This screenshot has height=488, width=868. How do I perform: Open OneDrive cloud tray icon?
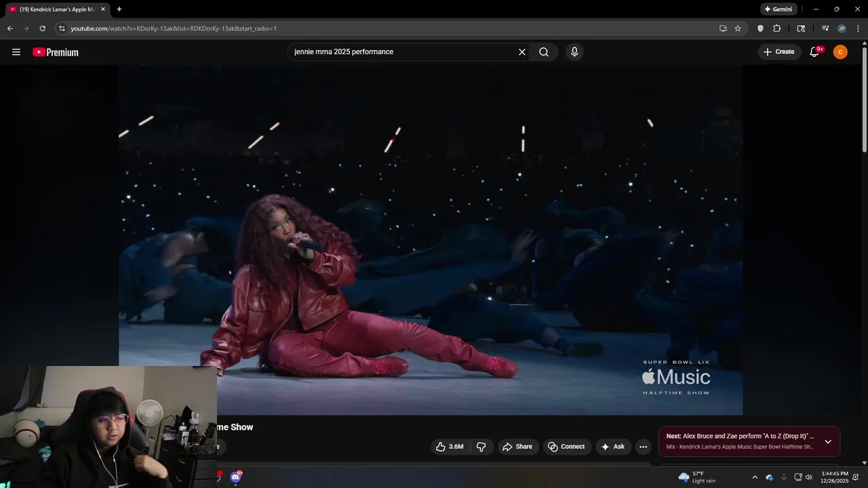click(x=770, y=477)
